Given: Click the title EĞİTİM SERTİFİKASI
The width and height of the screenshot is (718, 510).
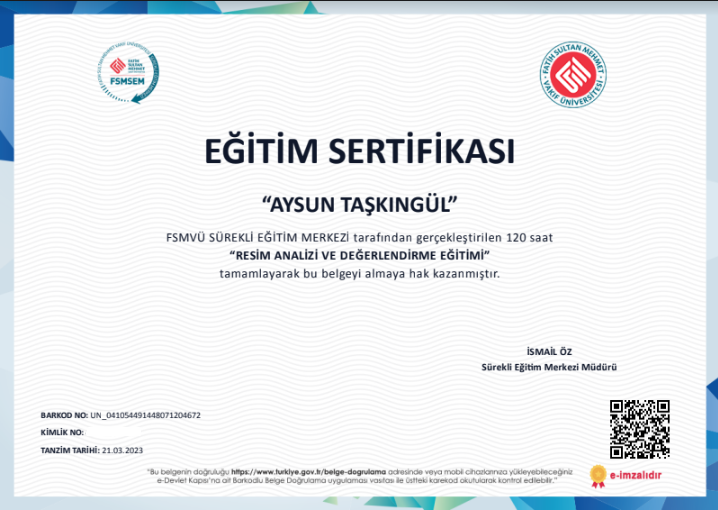Looking at the screenshot, I should click(x=359, y=150).
